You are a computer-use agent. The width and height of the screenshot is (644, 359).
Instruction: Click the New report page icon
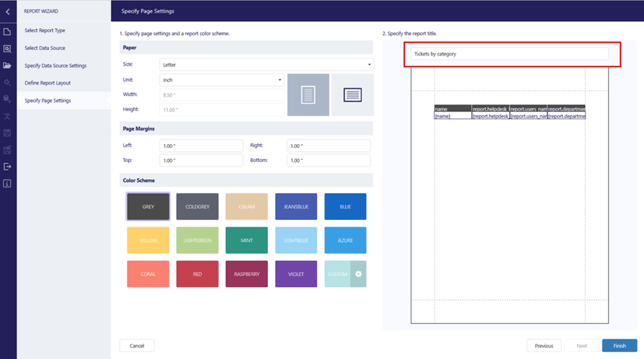[x=7, y=32]
